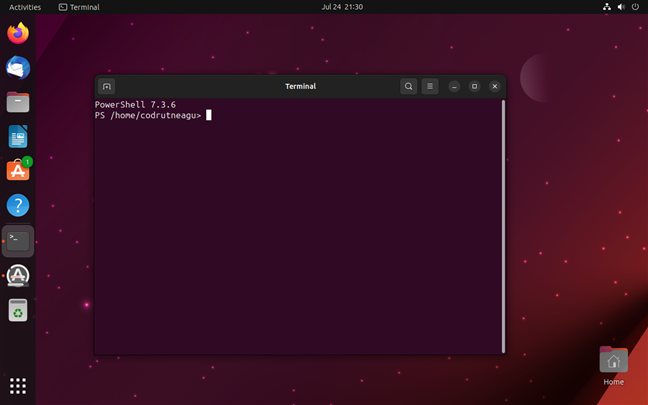Open clock and calendar Jul 24 21:30
648x405 pixels.
(x=342, y=7)
